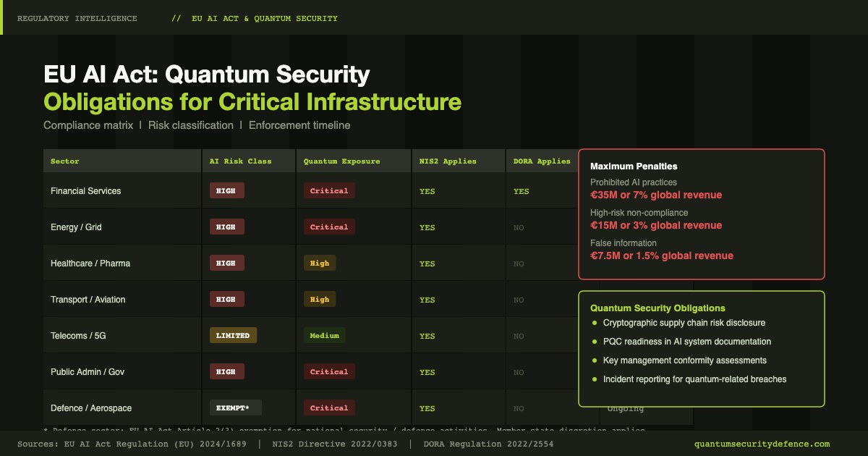
Task: Click the High exposure badge in Healthcare / Pharma row
Action: pos(319,263)
